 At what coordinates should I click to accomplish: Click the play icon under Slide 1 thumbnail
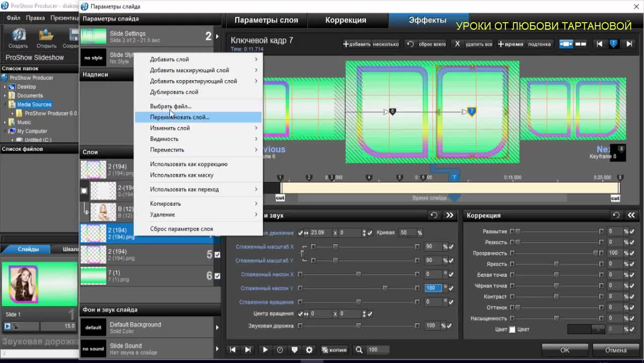[8, 326]
